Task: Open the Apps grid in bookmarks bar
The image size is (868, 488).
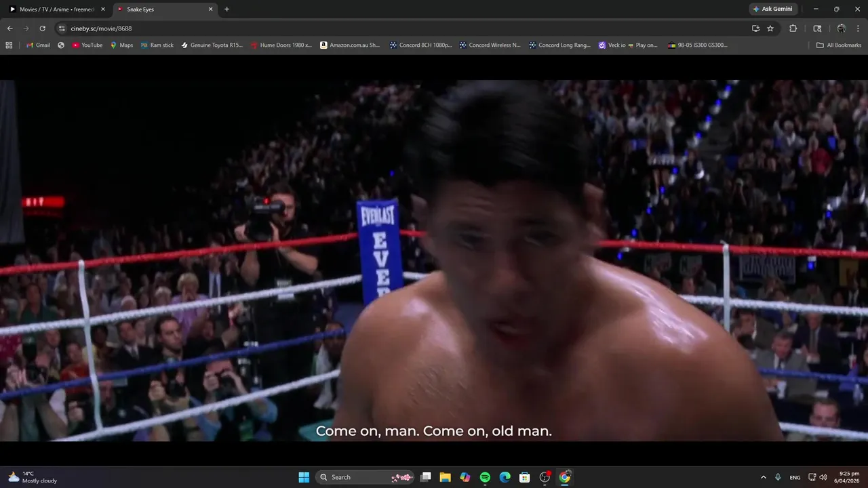Action: tap(9, 45)
